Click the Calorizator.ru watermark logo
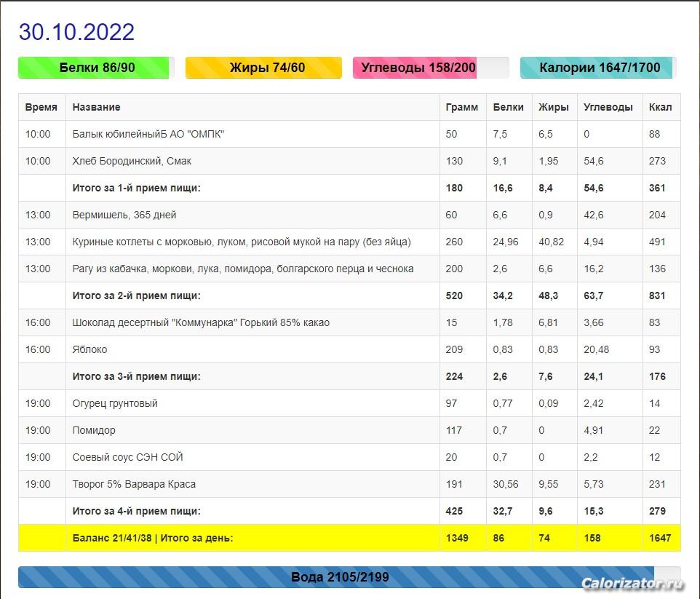 [632, 583]
